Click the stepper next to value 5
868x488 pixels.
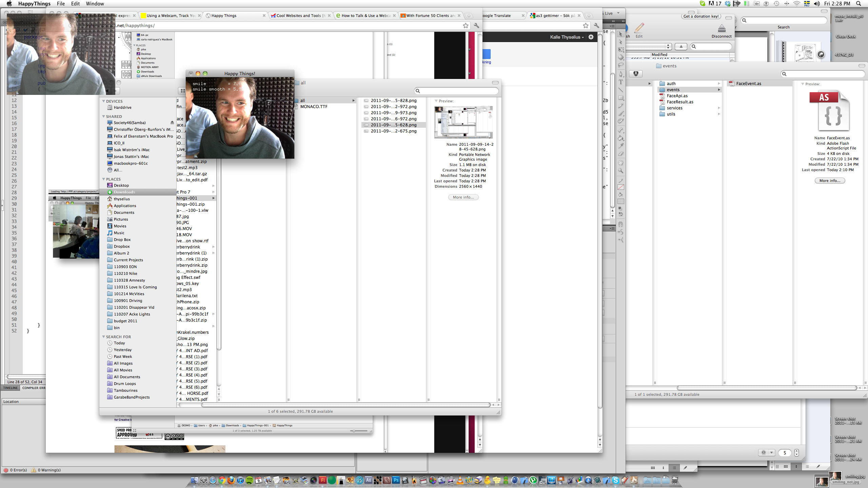click(796, 452)
